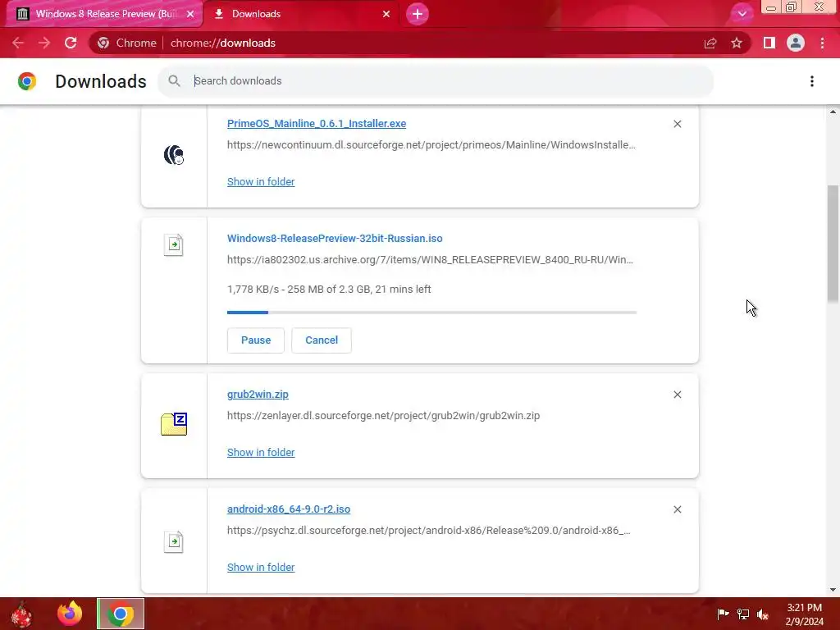Viewport: 840px width, 630px height.
Task: Click the page vertical scrollbar thumb
Action: tap(833, 244)
